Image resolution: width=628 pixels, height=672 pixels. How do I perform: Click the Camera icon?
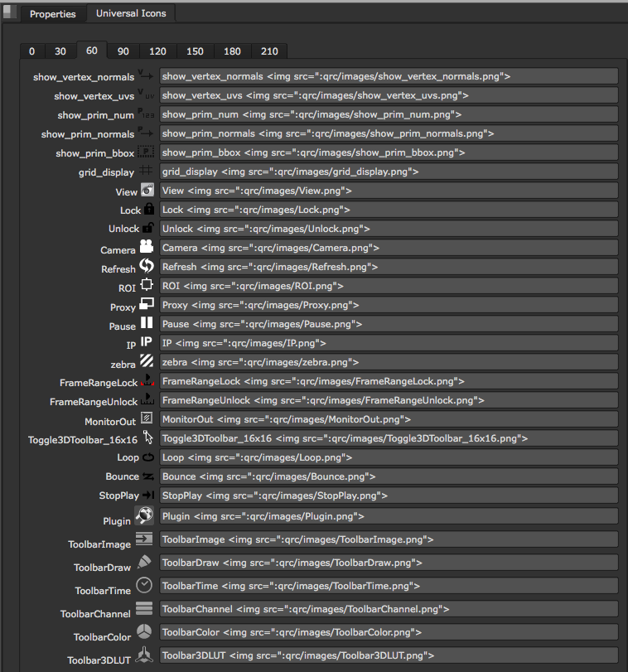tap(147, 246)
